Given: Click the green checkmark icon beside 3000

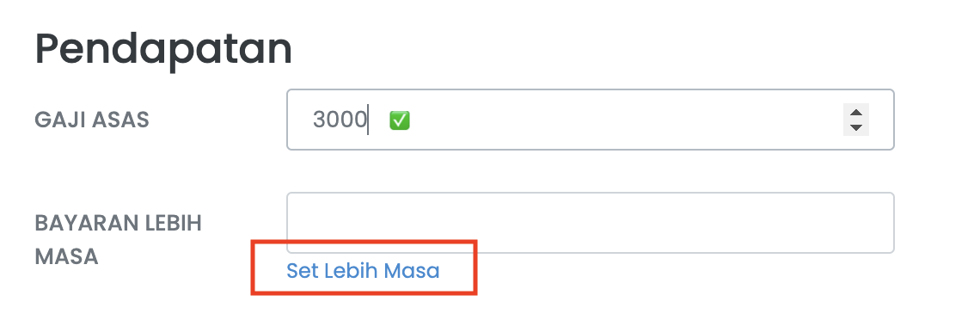Looking at the screenshot, I should pos(400,120).
